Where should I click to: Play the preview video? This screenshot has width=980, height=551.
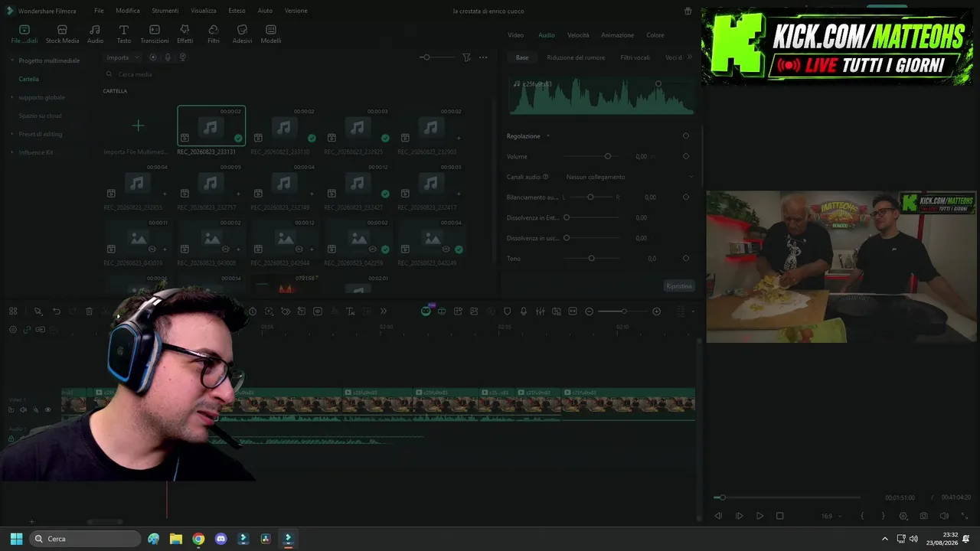point(759,516)
